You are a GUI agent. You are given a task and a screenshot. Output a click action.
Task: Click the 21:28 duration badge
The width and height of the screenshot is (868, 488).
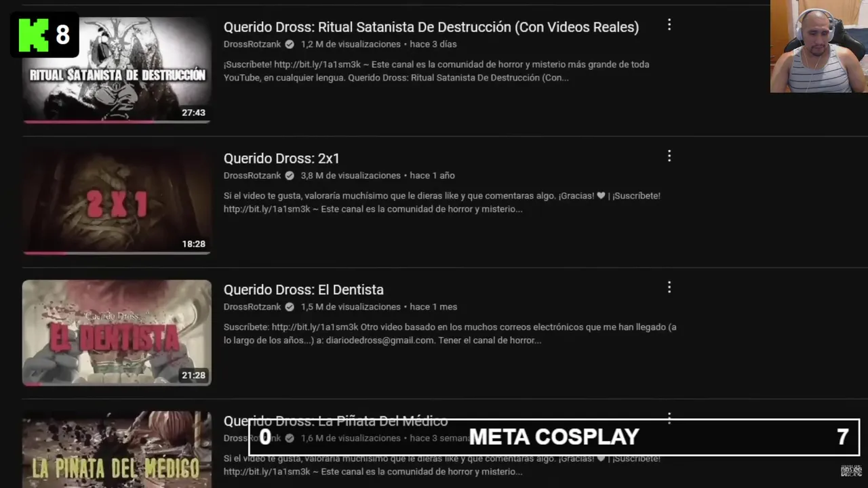(x=193, y=375)
